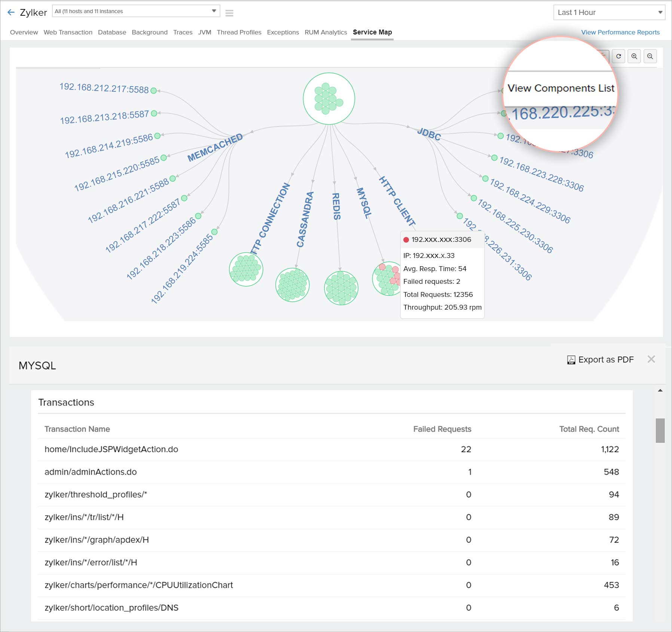
Task: Click the refresh service map icon
Action: pyautogui.click(x=618, y=56)
